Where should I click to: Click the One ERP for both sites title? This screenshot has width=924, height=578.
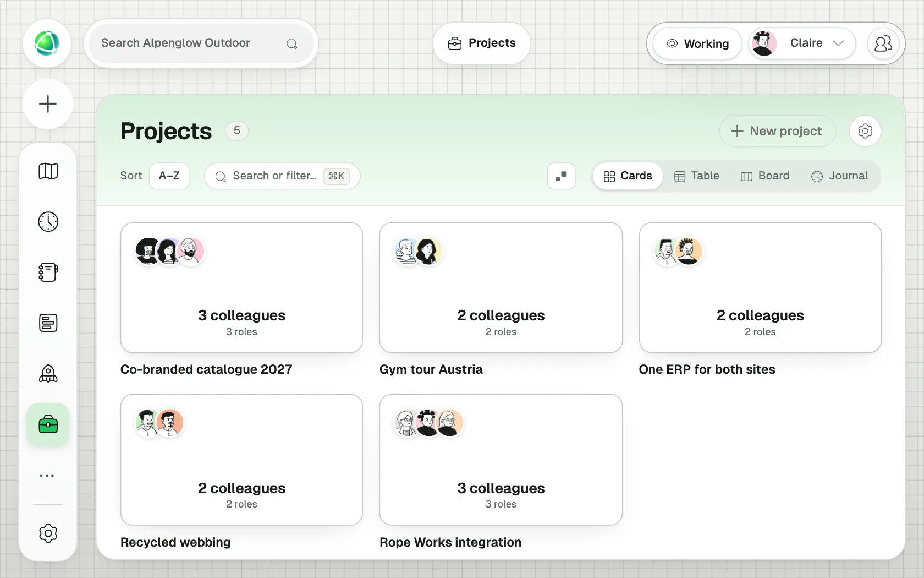click(x=707, y=369)
